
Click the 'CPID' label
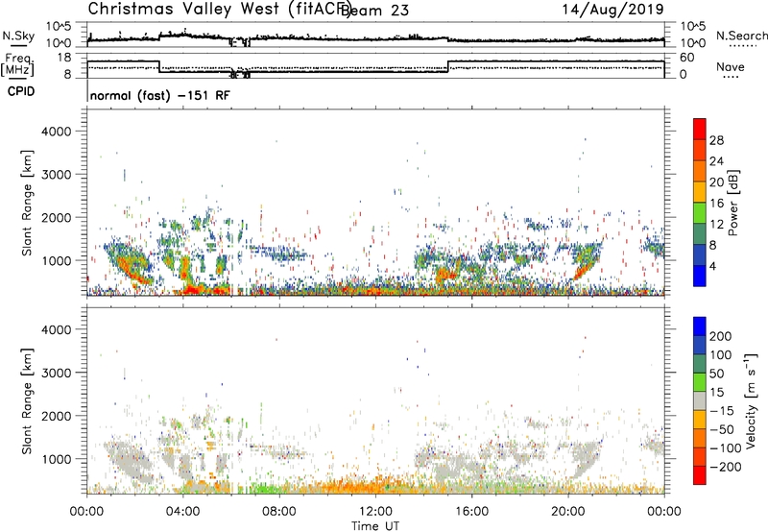click(x=21, y=91)
